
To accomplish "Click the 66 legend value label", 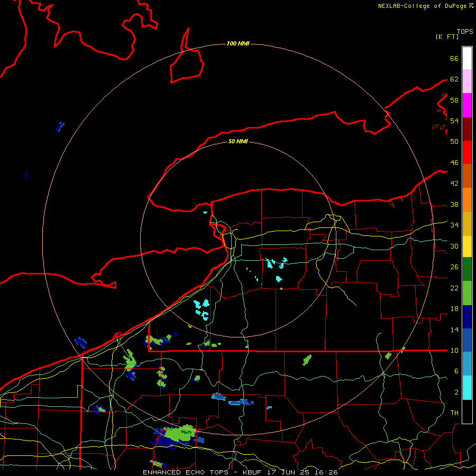I will 454,58.
